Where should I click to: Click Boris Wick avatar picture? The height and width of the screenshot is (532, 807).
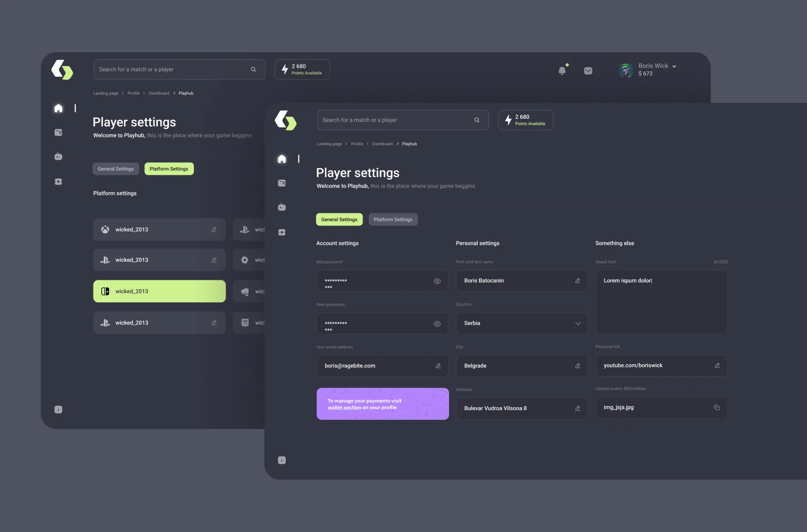point(625,70)
